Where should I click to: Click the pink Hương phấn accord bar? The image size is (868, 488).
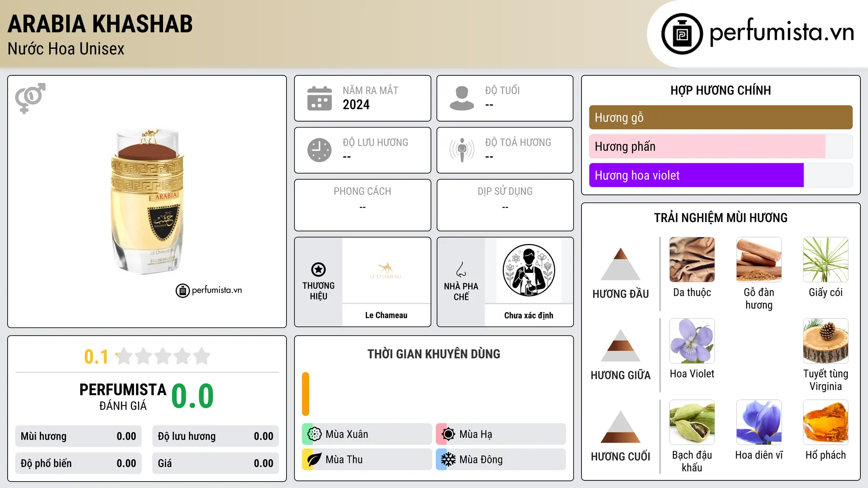coord(707,146)
